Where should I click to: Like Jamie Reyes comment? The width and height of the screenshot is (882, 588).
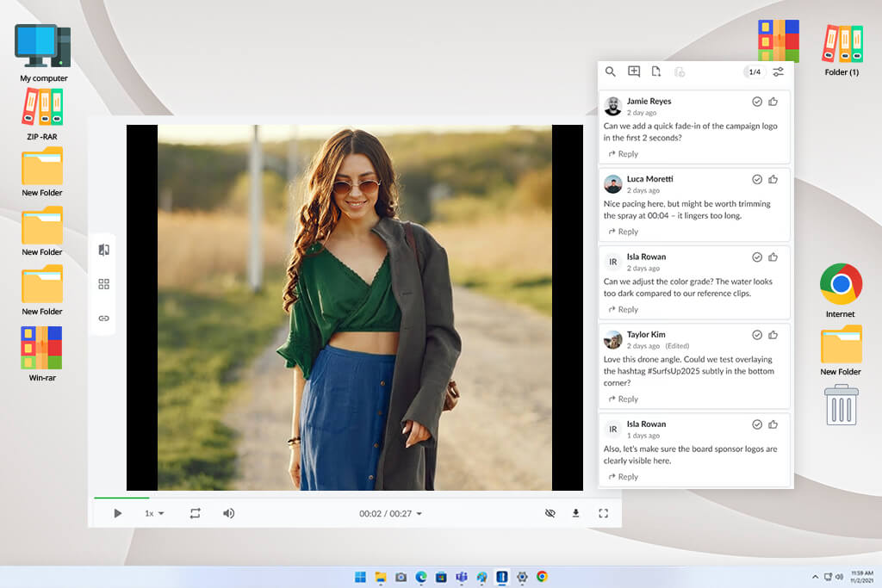click(773, 102)
